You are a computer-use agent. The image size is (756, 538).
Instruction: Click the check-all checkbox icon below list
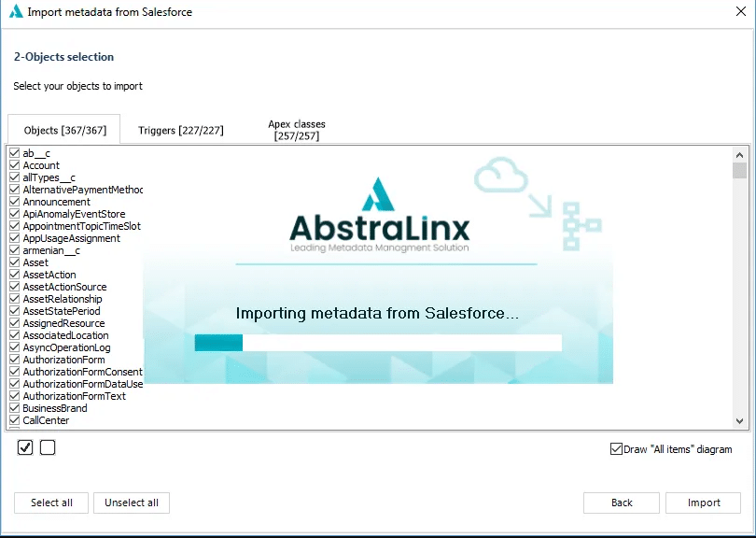point(25,448)
